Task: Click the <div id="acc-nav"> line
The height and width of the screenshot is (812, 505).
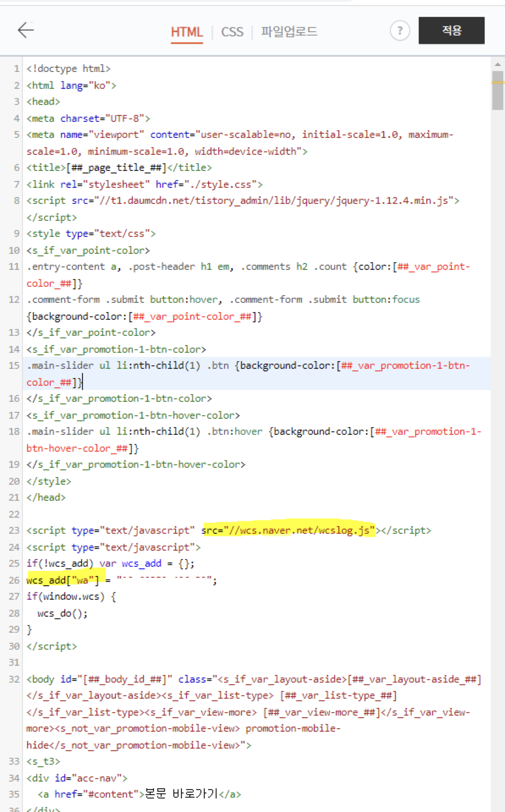Action: click(77, 778)
